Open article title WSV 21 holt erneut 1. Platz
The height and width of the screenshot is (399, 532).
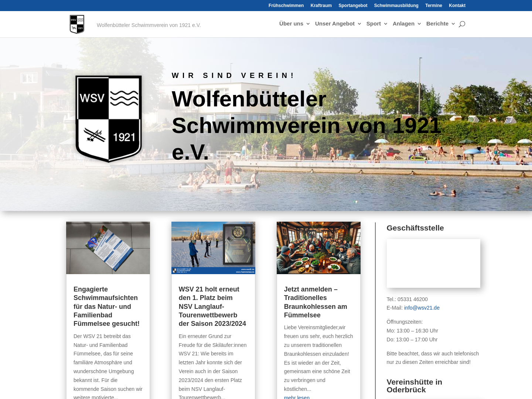212,306
